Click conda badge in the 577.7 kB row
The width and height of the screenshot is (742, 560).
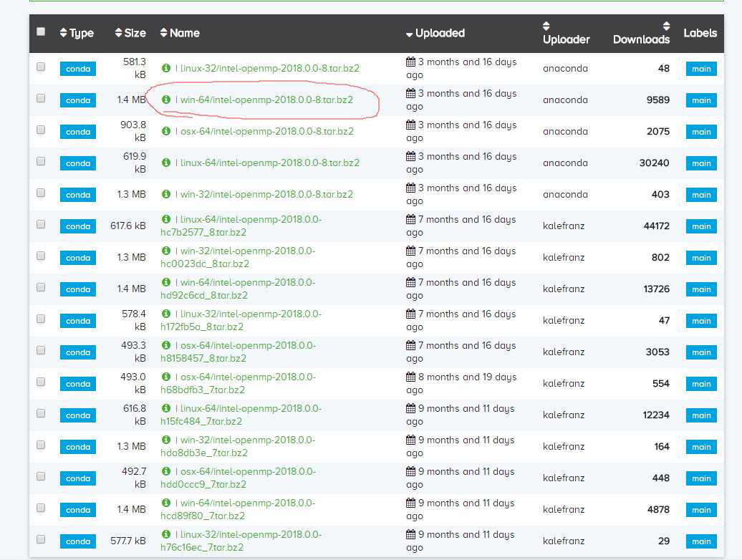(x=78, y=541)
